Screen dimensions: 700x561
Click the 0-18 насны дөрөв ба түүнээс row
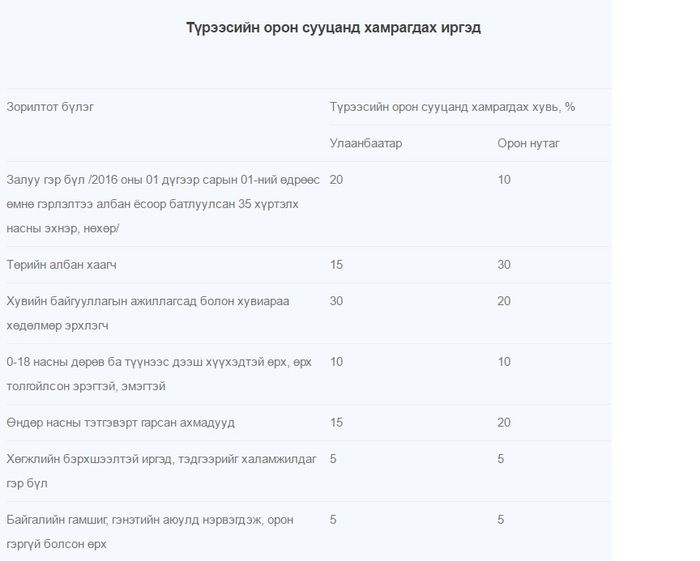click(x=159, y=374)
